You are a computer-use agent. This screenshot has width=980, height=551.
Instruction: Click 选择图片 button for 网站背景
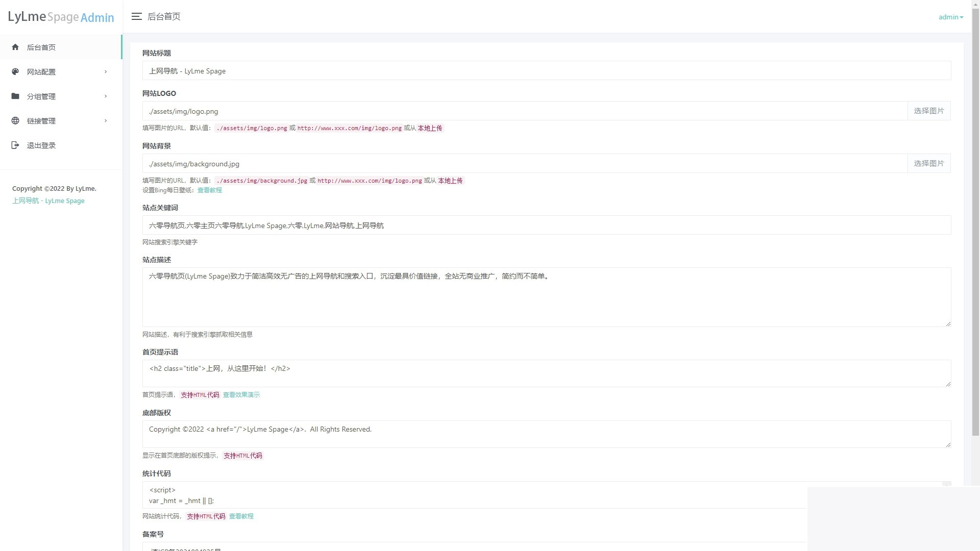[928, 163]
